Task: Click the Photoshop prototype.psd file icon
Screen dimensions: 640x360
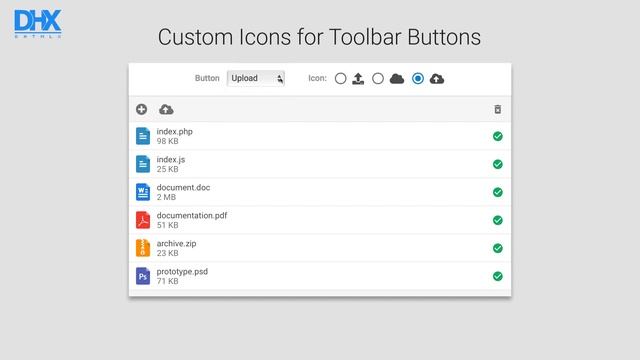Action: [143, 276]
